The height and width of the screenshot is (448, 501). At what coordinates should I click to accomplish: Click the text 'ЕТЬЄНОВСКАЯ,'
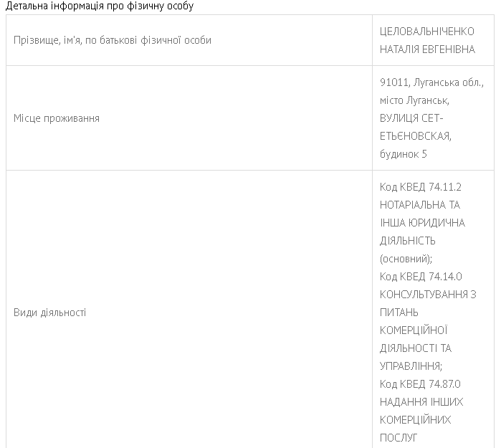click(x=416, y=136)
